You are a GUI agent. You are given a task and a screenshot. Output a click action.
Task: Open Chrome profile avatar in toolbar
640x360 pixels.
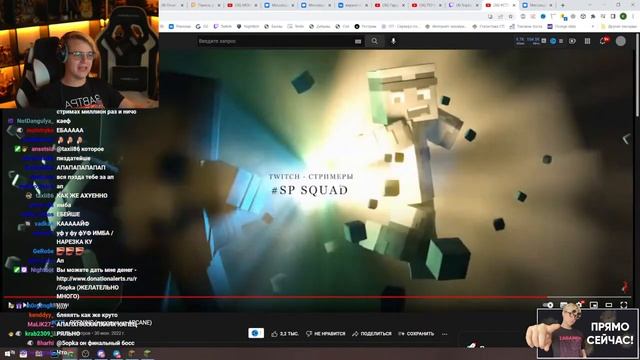click(x=623, y=16)
